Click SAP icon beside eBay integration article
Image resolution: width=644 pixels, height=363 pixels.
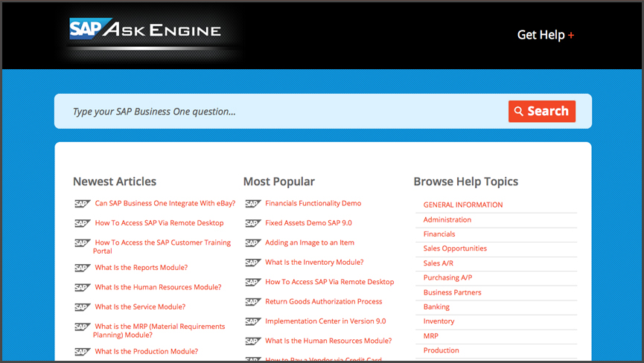[x=82, y=204]
